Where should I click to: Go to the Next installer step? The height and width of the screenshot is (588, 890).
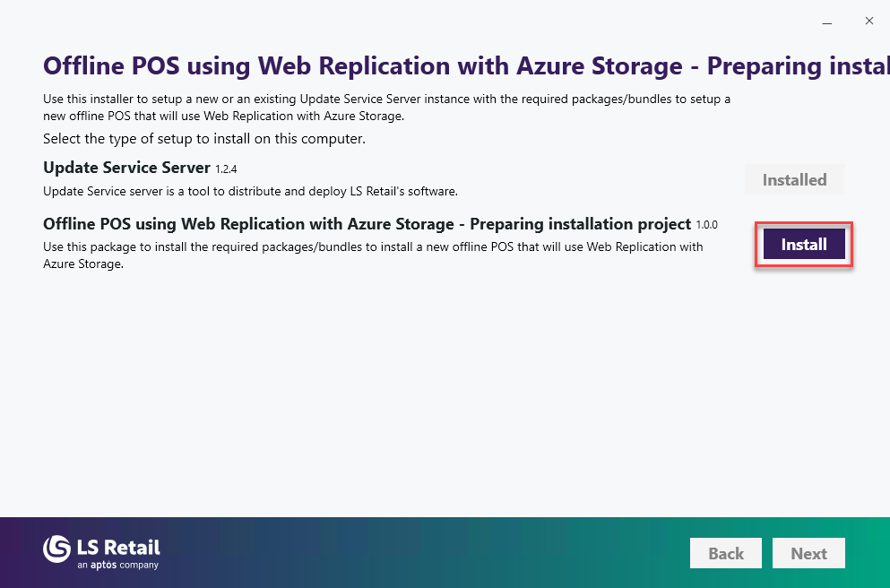808,553
